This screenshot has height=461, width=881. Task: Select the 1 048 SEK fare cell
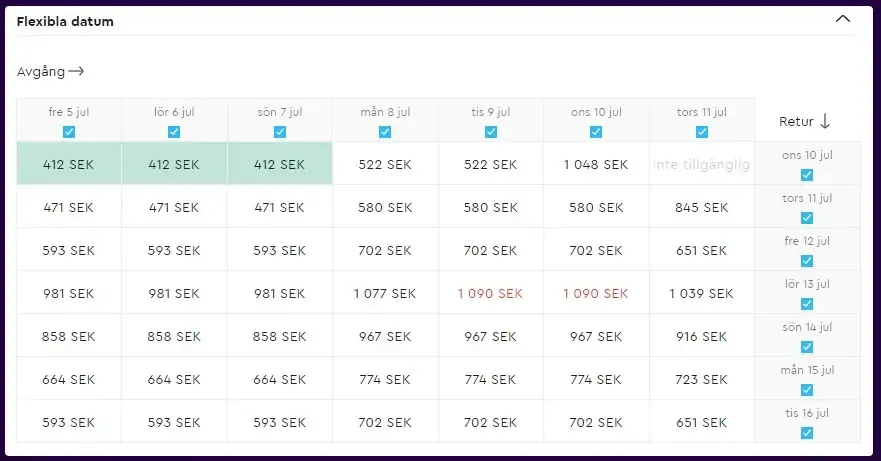pyautogui.click(x=596, y=164)
